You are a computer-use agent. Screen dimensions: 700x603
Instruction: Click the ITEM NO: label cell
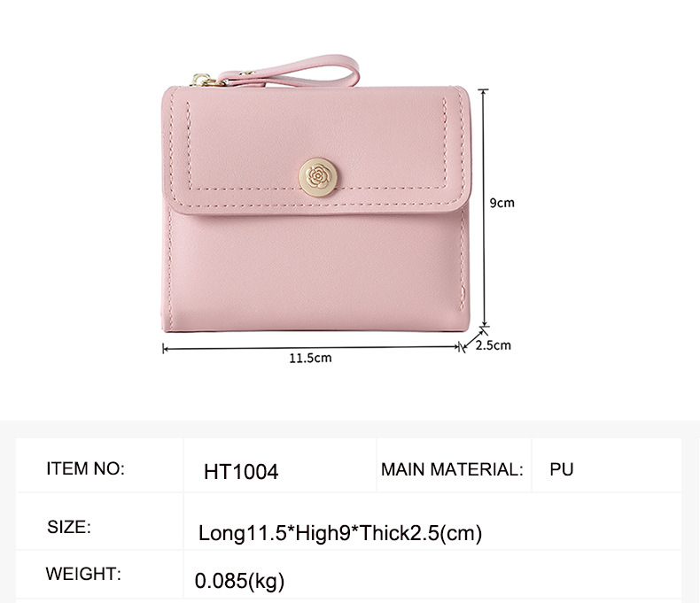pyautogui.click(x=99, y=465)
